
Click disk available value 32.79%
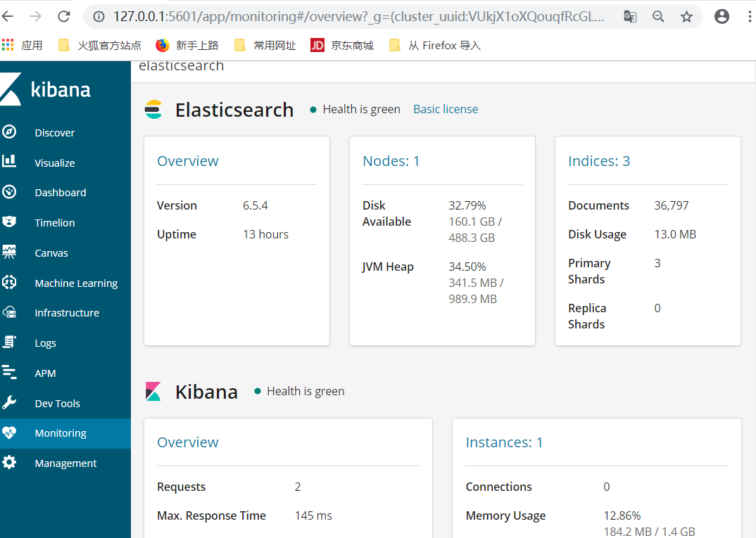467,205
